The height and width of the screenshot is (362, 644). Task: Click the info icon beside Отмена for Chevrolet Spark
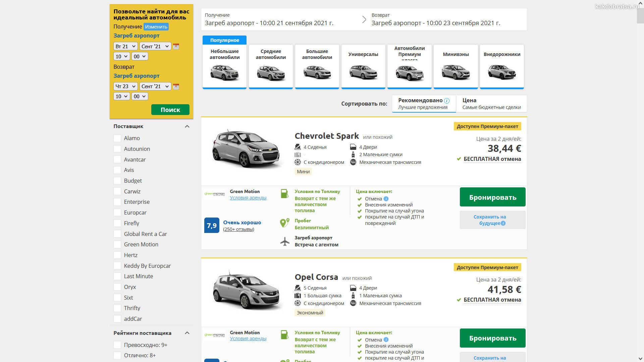[386, 199]
